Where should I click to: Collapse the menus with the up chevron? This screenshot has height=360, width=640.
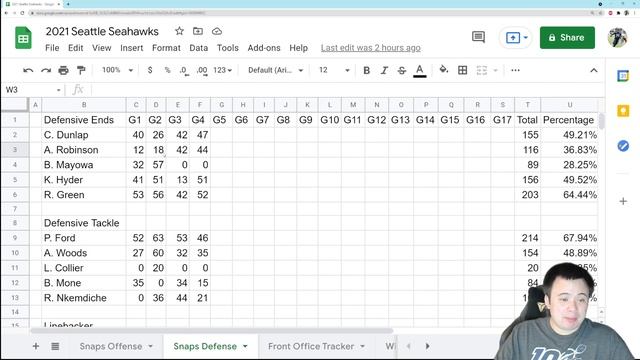point(593,70)
